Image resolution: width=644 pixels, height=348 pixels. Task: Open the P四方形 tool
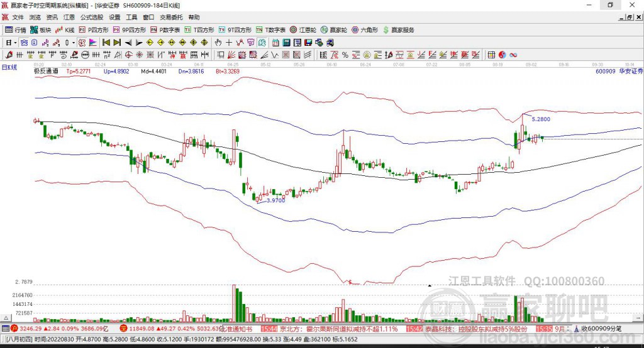(94, 30)
